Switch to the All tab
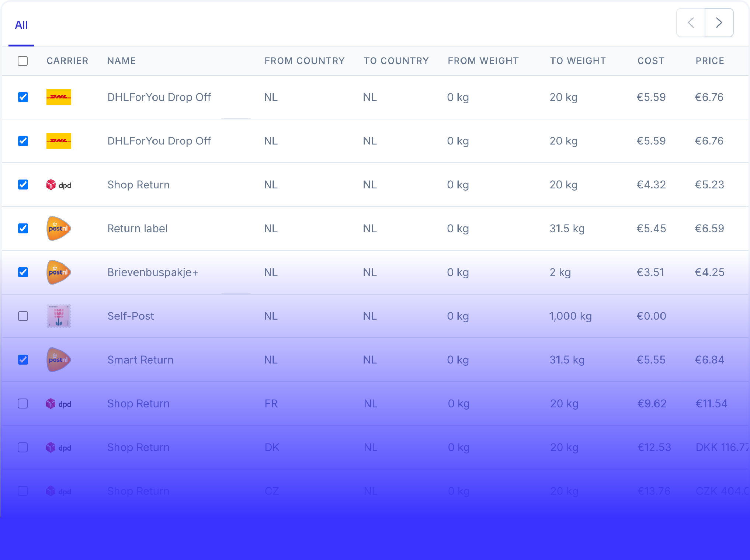Image resolution: width=750 pixels, height=560 pixels. tap(21, 25)
